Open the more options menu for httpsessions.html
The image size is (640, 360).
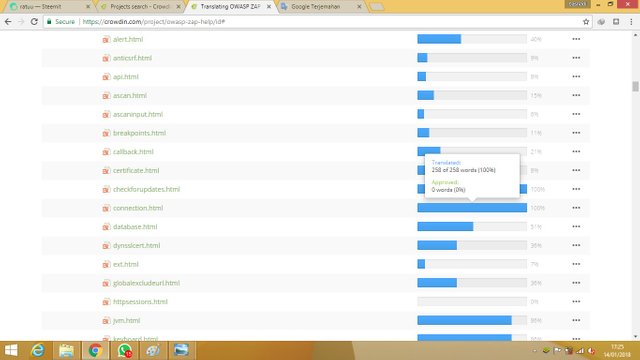576,302
